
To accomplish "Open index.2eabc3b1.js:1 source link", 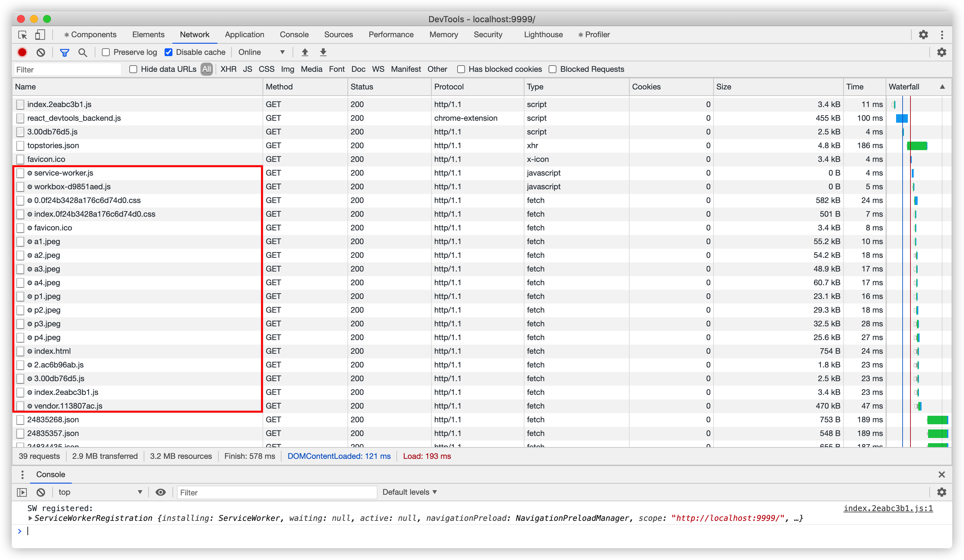I will 888,508.
